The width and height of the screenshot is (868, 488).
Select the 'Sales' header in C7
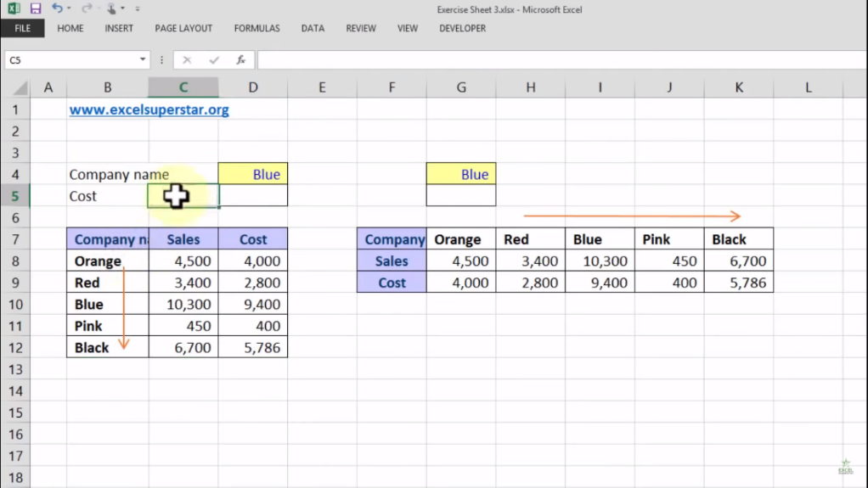(183, 239)
